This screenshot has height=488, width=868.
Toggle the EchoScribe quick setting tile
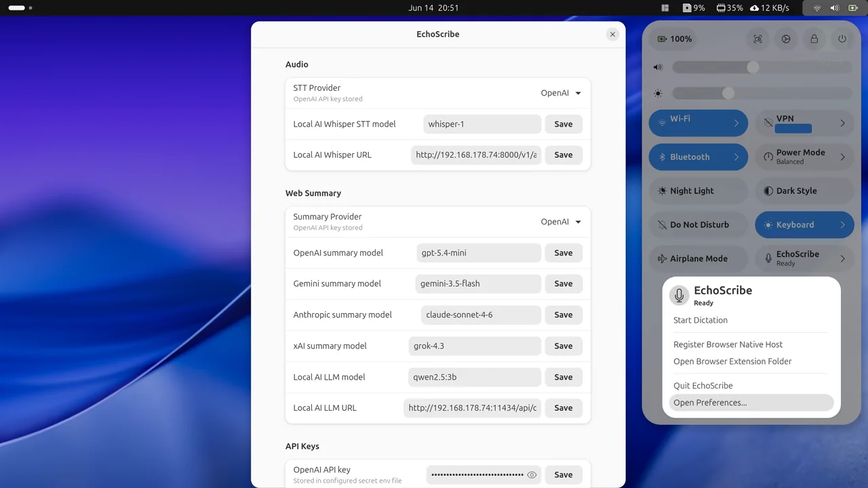793,258
